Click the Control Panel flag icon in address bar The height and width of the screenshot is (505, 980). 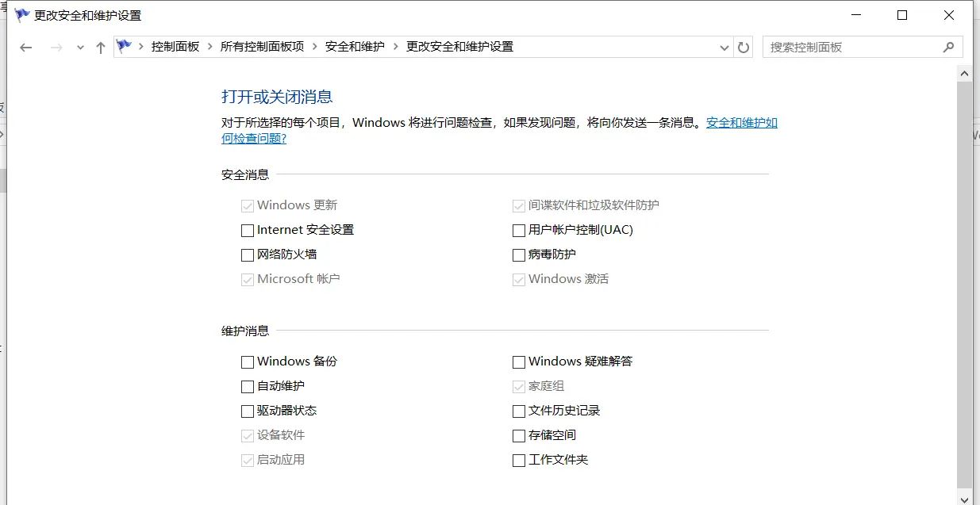[x=124, y=47]
